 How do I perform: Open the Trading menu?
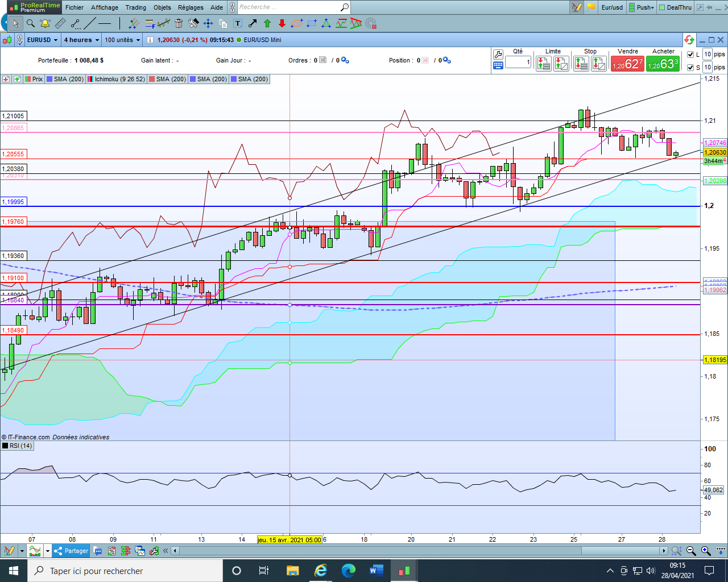[x=135, y=7]
